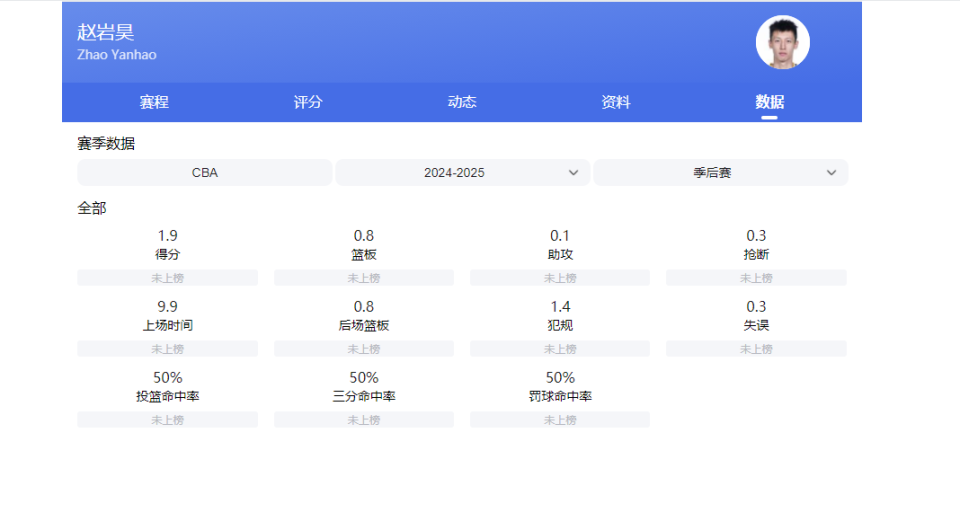960x530 pixels.
Task: Click the 50% 投篮命中率 value
Action: (167, 378)
